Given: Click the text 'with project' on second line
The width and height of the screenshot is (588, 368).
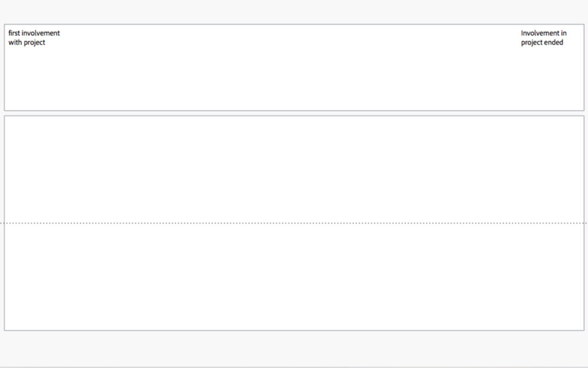Looking at the screenshot, I should [27, 43].
